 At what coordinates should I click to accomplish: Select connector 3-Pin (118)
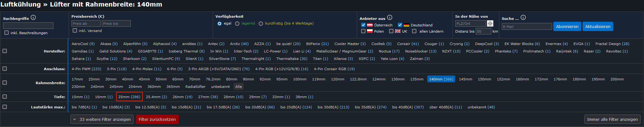click(117, 69)
